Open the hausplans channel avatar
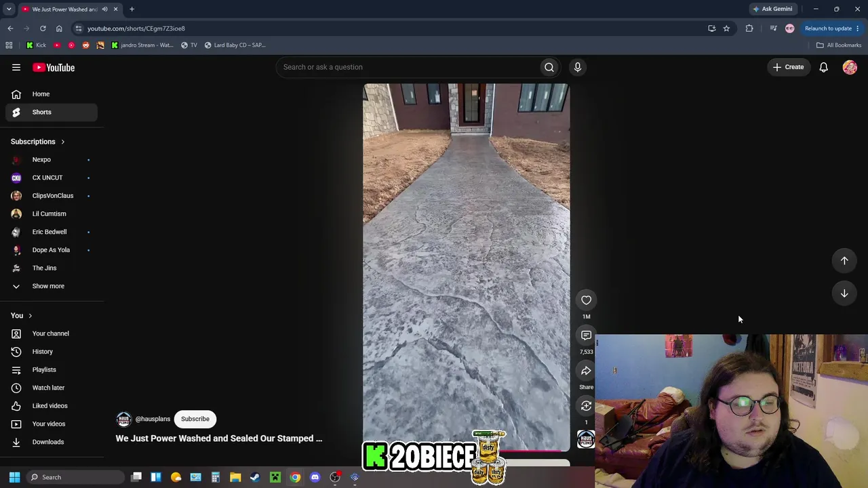This screenshot has width=868, height=488. pos(123,419)
